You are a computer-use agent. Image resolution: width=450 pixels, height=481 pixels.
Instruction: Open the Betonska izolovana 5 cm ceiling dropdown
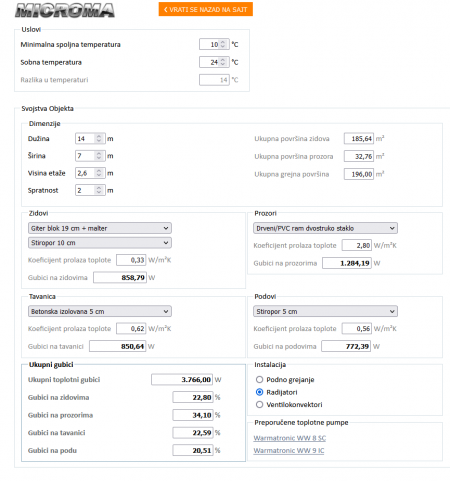[100, 311]
